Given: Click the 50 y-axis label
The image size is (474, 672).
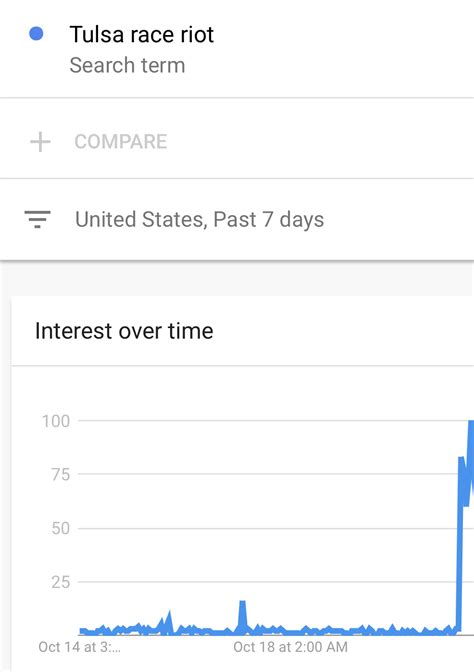Looking at the screenshot, I should [x=60, y=528].
